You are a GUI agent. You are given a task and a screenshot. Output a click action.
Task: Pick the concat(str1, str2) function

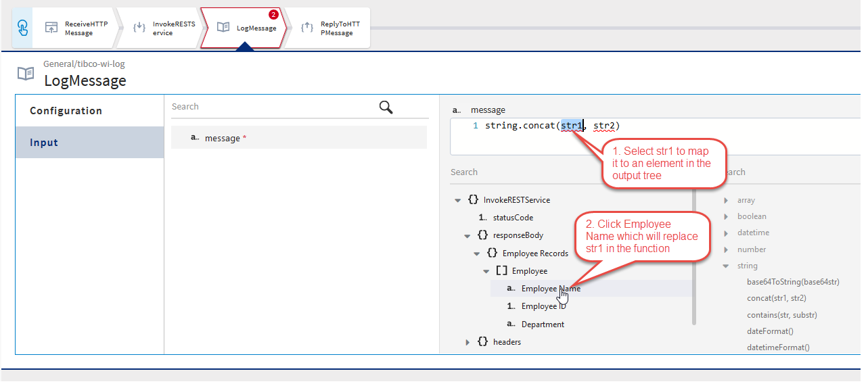[775, 298]
